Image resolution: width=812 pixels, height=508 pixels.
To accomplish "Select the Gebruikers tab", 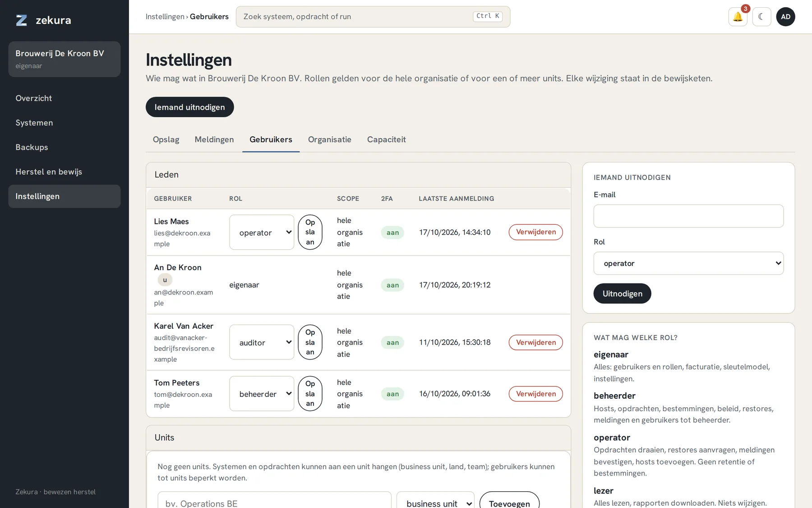I will click(x=271, y=140).
